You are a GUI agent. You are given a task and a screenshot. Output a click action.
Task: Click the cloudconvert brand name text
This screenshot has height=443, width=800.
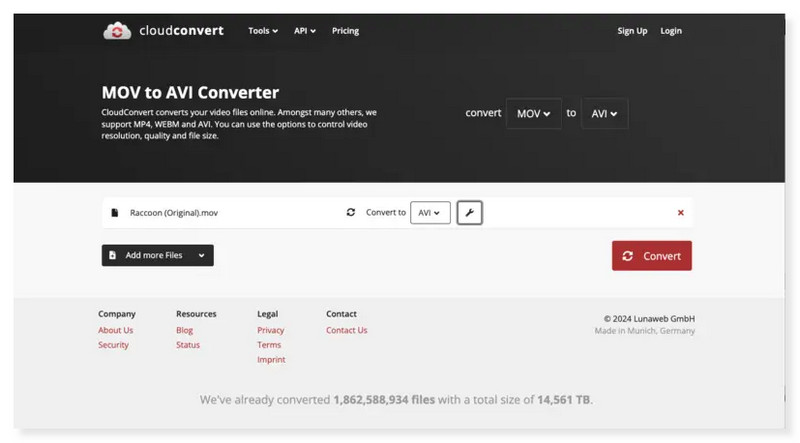(181, 31)
